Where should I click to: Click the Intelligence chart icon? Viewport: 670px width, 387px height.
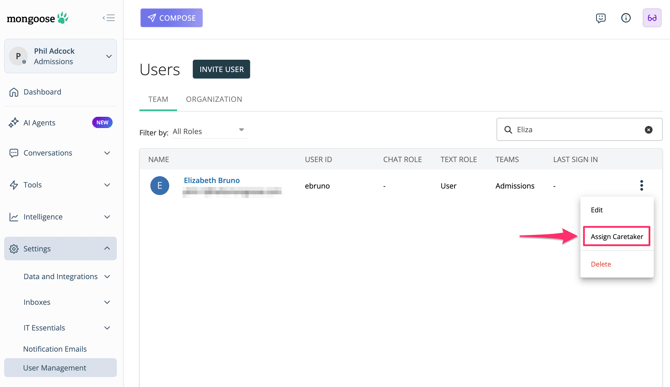pyautogui.click(x=14, y=217)
